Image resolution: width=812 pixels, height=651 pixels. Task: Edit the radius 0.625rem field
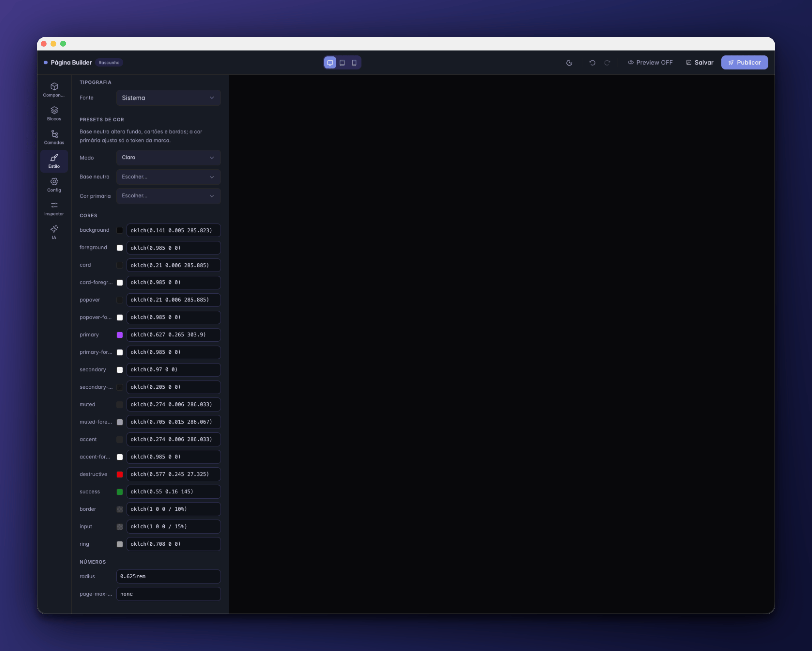pyautogui.click(x=168, y=576)
